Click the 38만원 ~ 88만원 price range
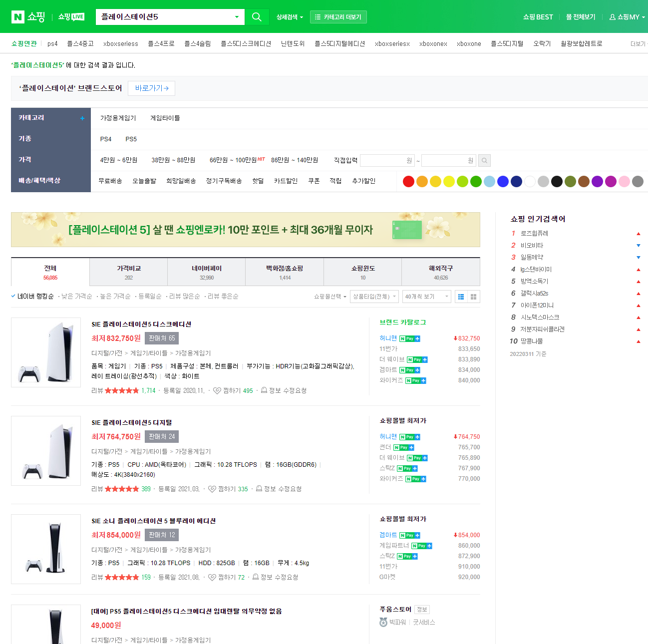Viewport: 648px width, 644px height. [x=173, y=160]
